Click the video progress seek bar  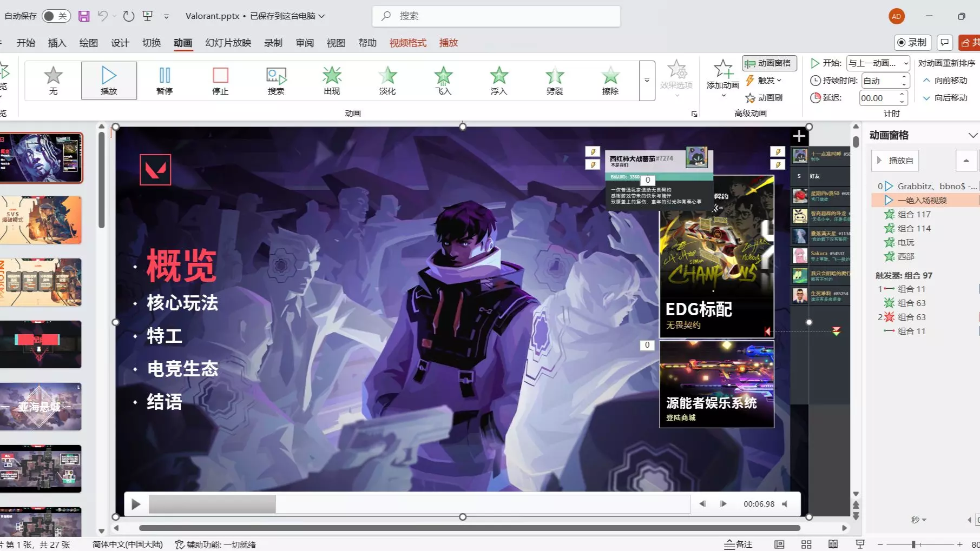pos(419,504)
